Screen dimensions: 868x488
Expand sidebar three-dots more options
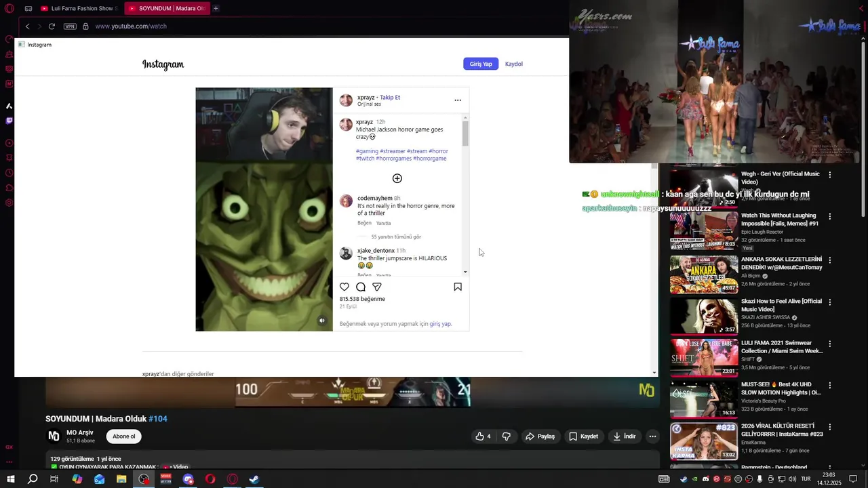tap(9, 463)
